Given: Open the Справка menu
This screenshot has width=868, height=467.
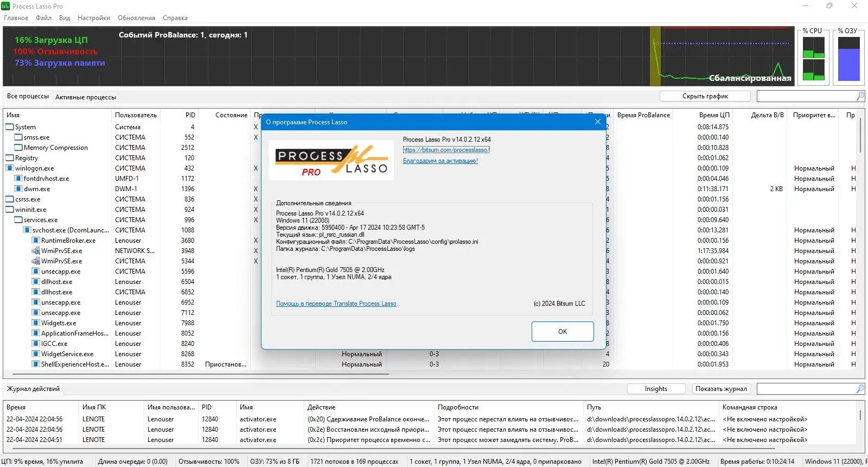Looking at the screenshot, I should 175,18.
